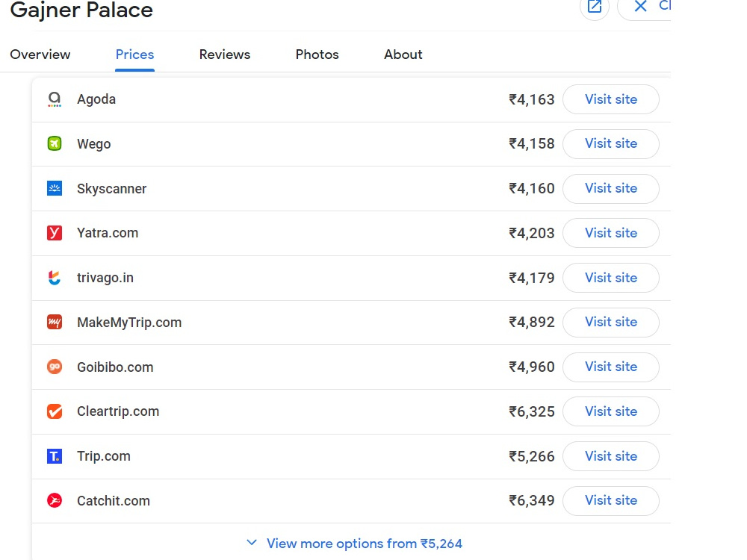The width and height of the screenshot is (747, 560).
Task: Click the Trip.com logo icon
Action: (x=55, y=456)
